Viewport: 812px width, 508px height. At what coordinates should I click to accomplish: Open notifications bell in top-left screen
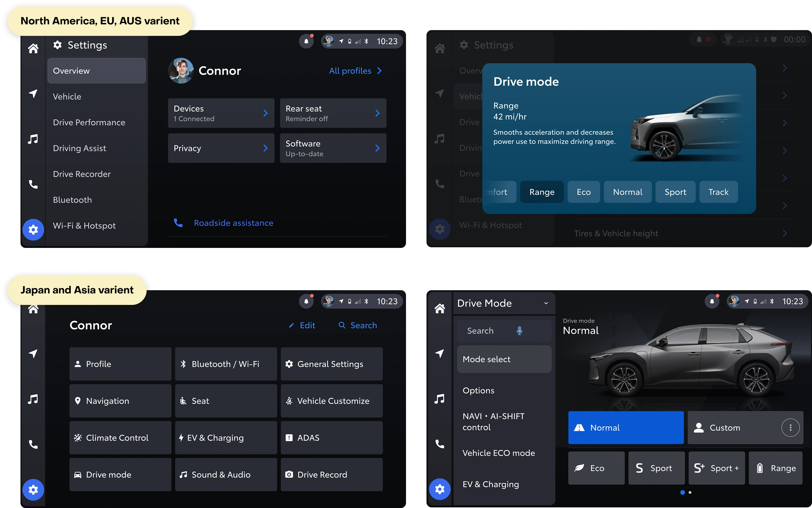[x=306, y=41]
